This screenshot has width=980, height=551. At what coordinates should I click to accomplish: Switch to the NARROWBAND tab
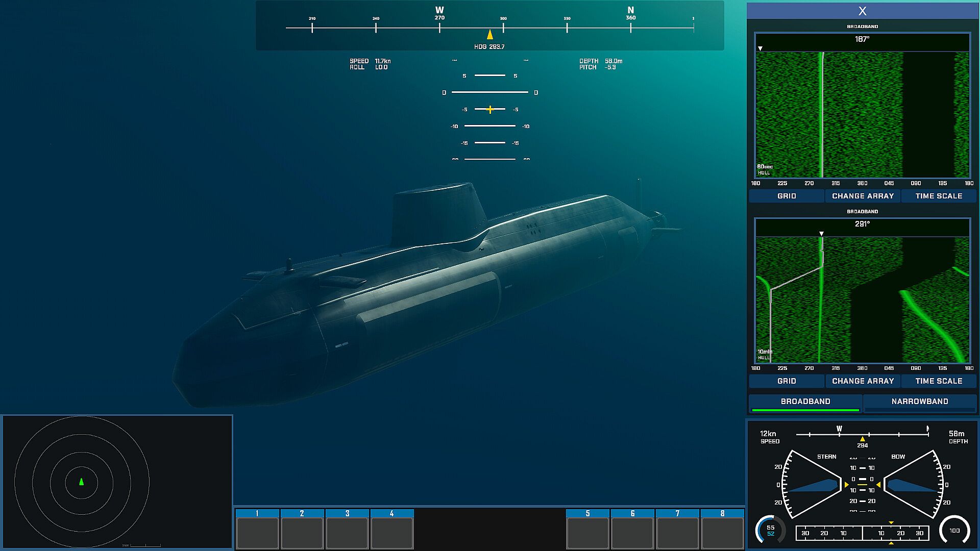[x=919, y=402]
